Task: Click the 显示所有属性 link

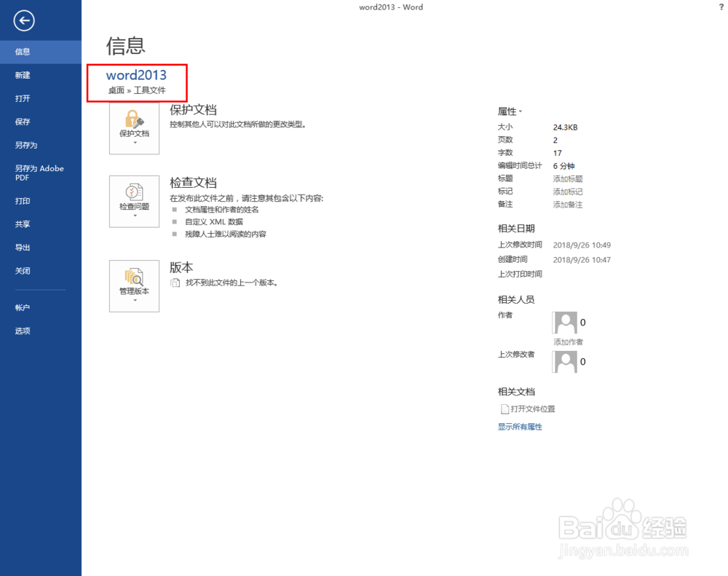Action: point(520,427)
